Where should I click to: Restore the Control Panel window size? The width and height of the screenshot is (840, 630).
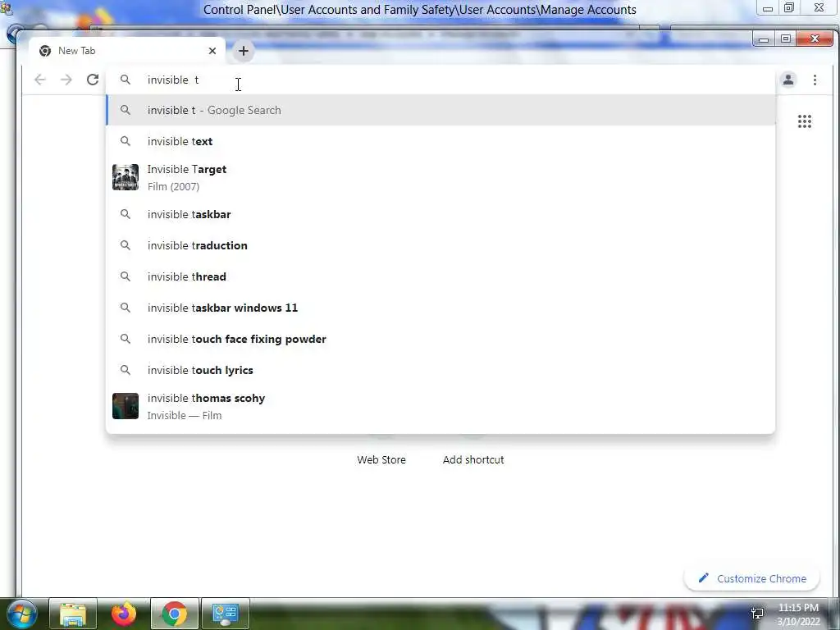tap(789, 8)
